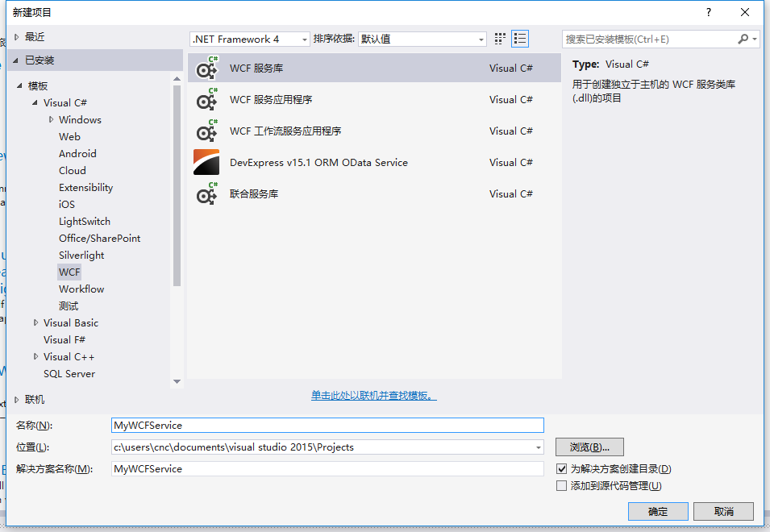This screenshot has width=770, height=532.
Task: Select Extensibility in template tree
Action: [x=86, y=188]
